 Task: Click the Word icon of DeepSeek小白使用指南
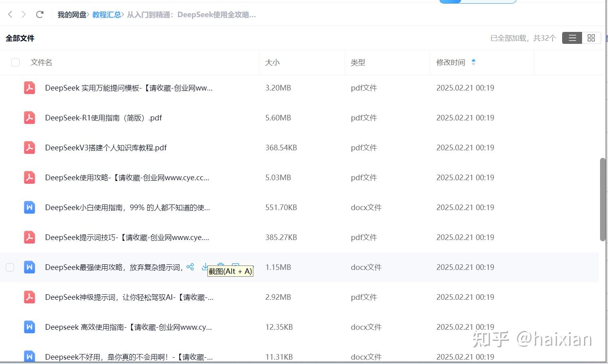click(x=30, y=207)
